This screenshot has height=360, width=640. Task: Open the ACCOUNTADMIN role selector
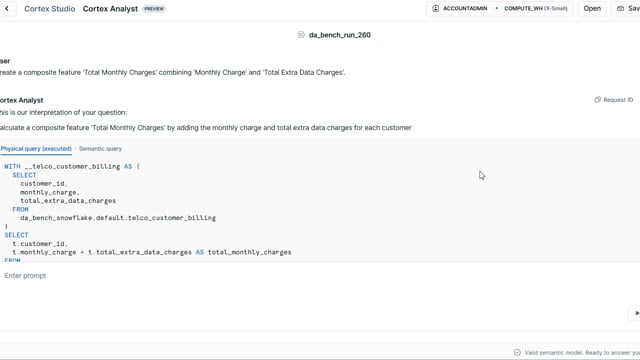(465, 9)
